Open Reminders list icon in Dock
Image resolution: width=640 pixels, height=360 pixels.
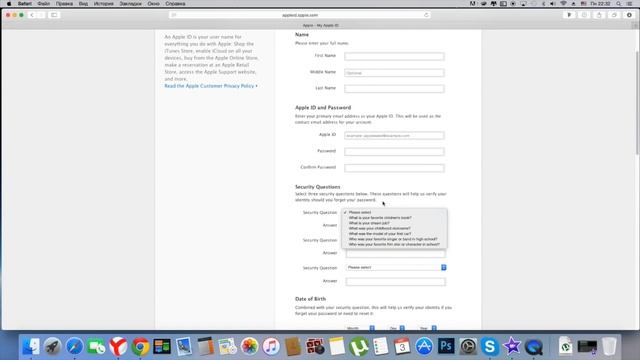pyautogui.click(x=380, y=347)
